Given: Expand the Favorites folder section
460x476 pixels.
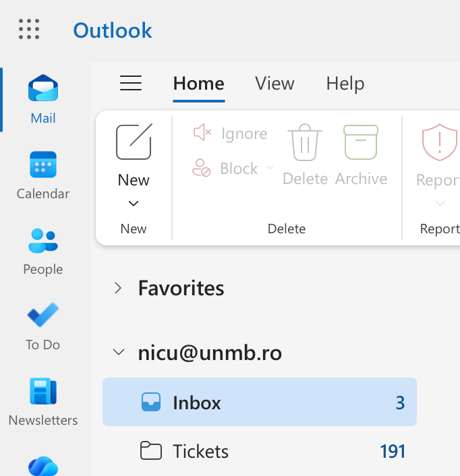Looking at the screenshot, I should (119, 289).
